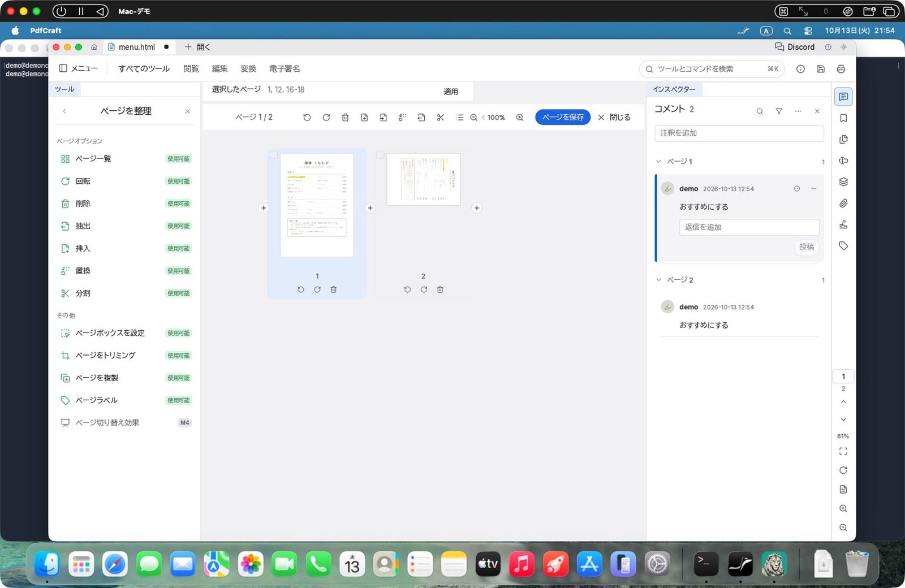Open the bookmarks panel in right sidebar
905x588 pixels.
click(843, 118)
